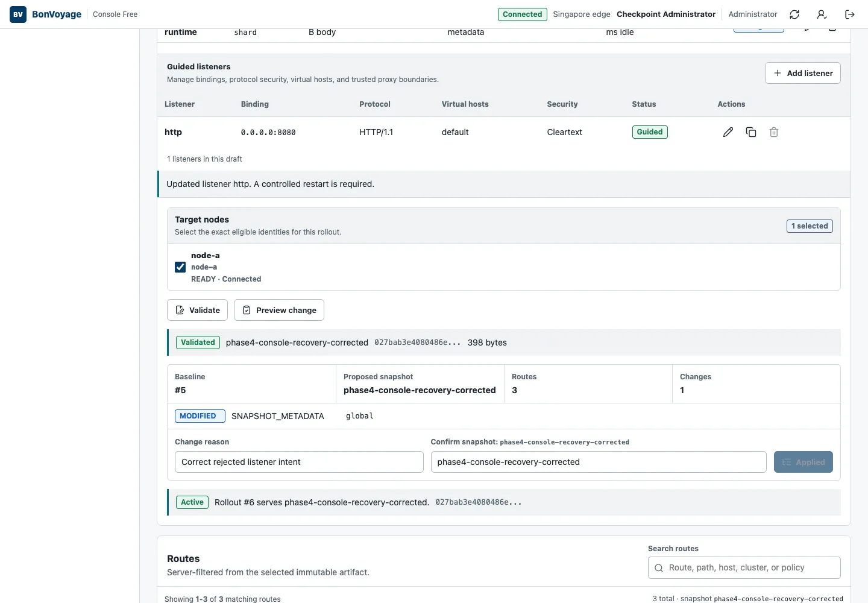Open the user account icon
Screen dimensions: 868x603
822,14
